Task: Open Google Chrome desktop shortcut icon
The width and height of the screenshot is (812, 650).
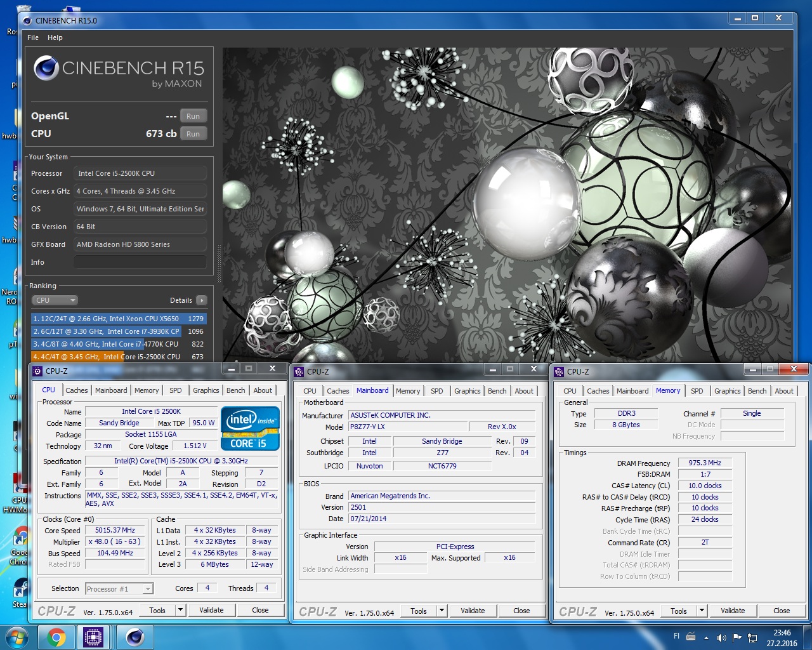Action: [20, 545]
